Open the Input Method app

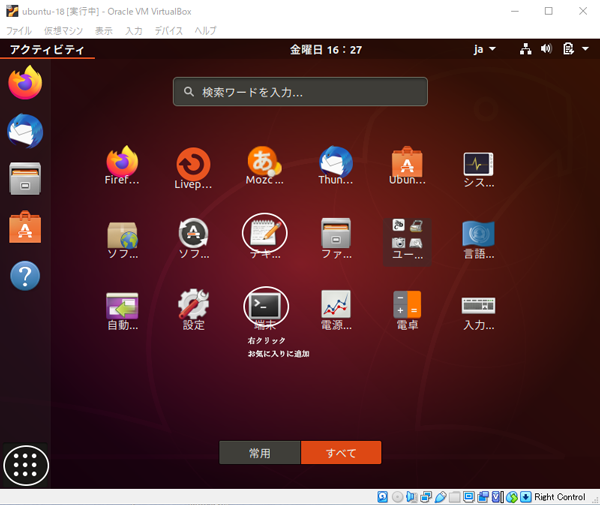click(x=478, y=314)
